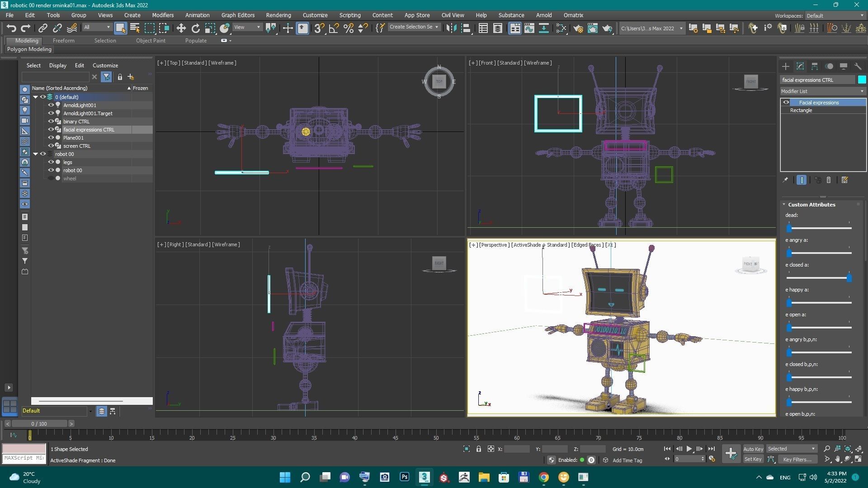Click the scene explorer filter funnel icon
868x488 pixels.
click(106, 77)
